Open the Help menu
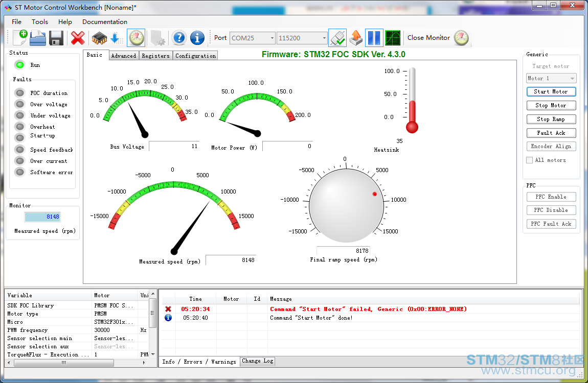Screen dimensions: 588x383 65,22
